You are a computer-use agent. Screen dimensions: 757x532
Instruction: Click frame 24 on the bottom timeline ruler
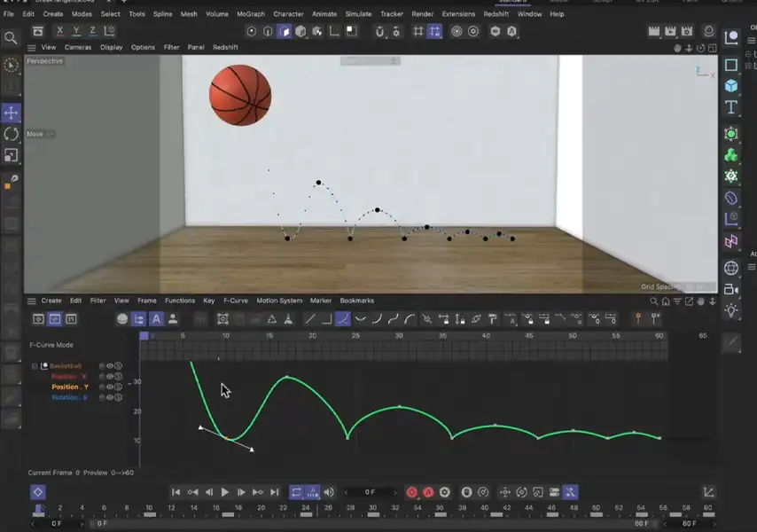click(306, 509)
